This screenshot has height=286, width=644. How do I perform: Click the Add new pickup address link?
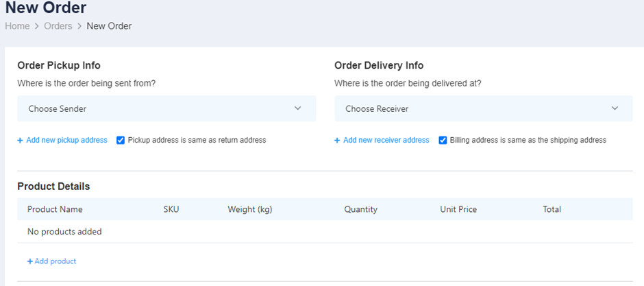(x=66, y=140)
